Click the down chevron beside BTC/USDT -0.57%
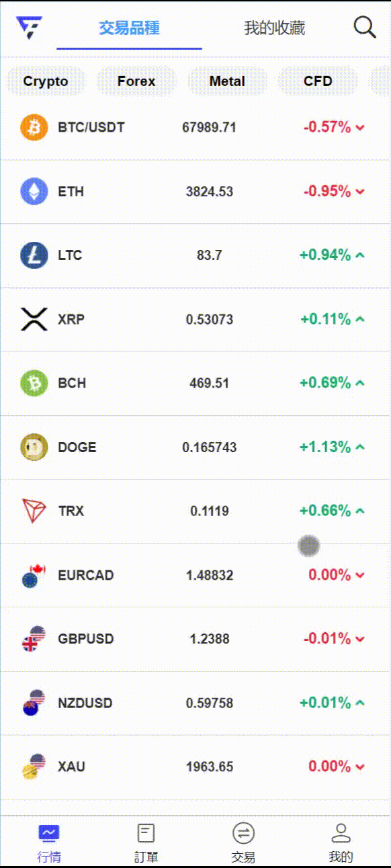Image resolution: width=391 pixels, height=868 pixels. tap(360, 128)
